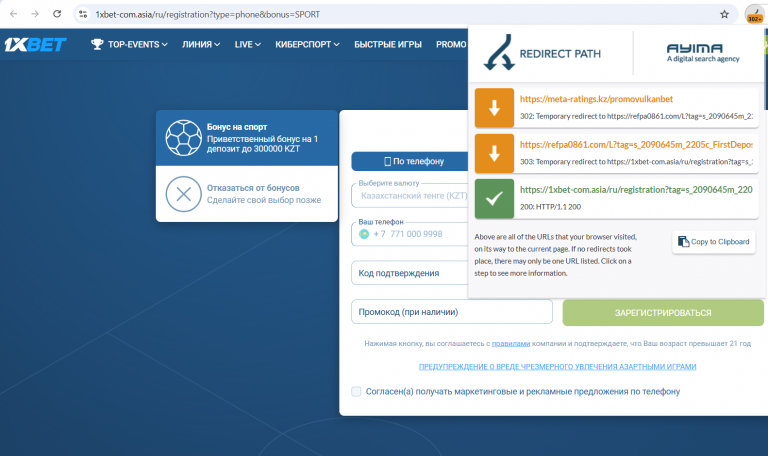Click the Промокод (при наличии) field
The width and height of the screenshot is (768, 456).
[452, 312]
